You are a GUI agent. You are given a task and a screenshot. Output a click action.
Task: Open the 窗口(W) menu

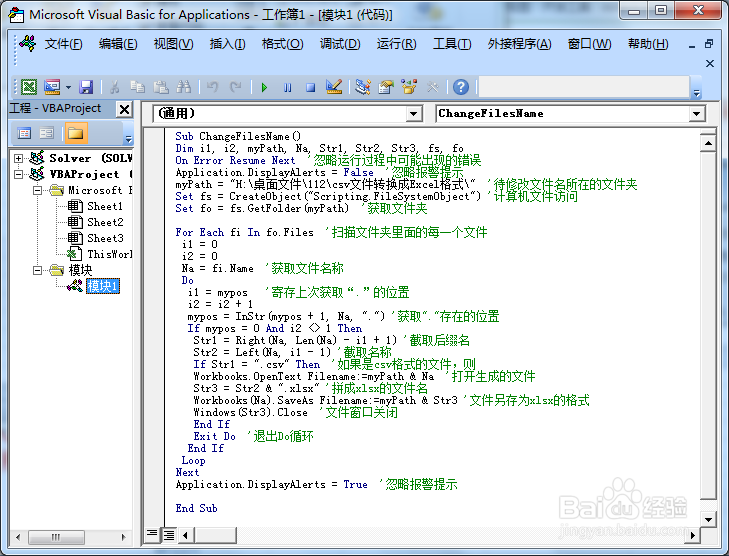point(590,44)
